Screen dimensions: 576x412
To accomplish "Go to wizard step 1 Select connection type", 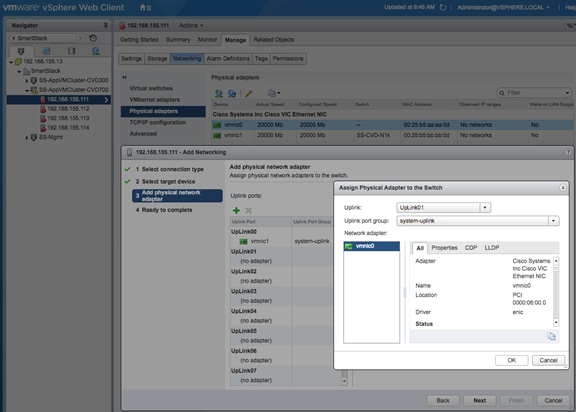I will click(x=173, y=169).
